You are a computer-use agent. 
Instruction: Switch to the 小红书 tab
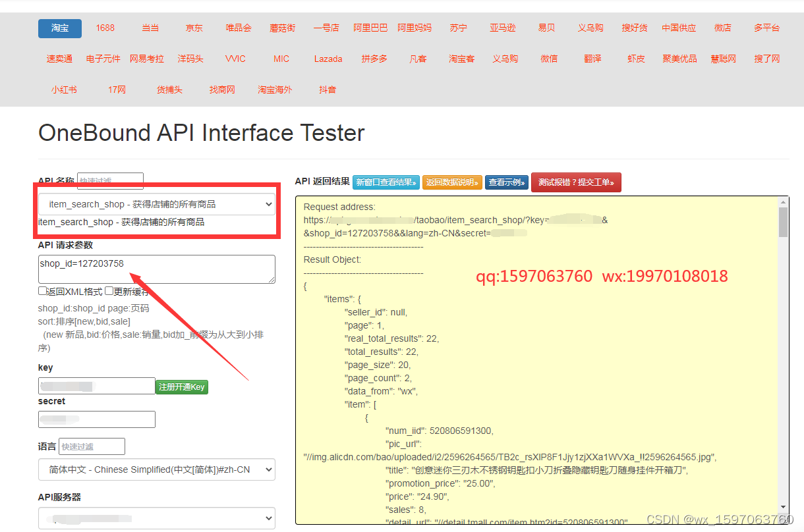(64, 90)
